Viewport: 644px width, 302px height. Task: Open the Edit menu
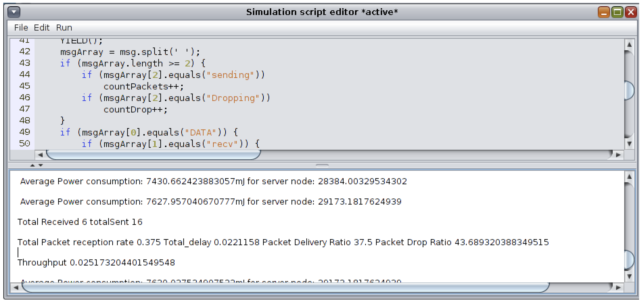41,28
